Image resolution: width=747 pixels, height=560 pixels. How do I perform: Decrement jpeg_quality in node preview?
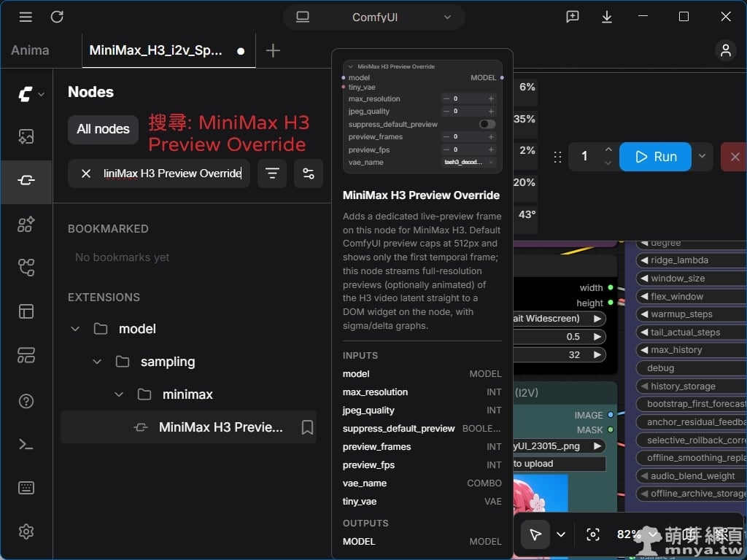[446, 112]
